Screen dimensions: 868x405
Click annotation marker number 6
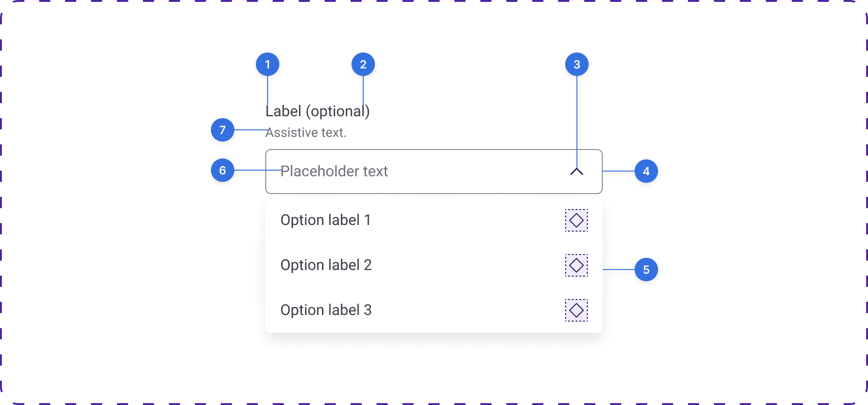(223, 170)
